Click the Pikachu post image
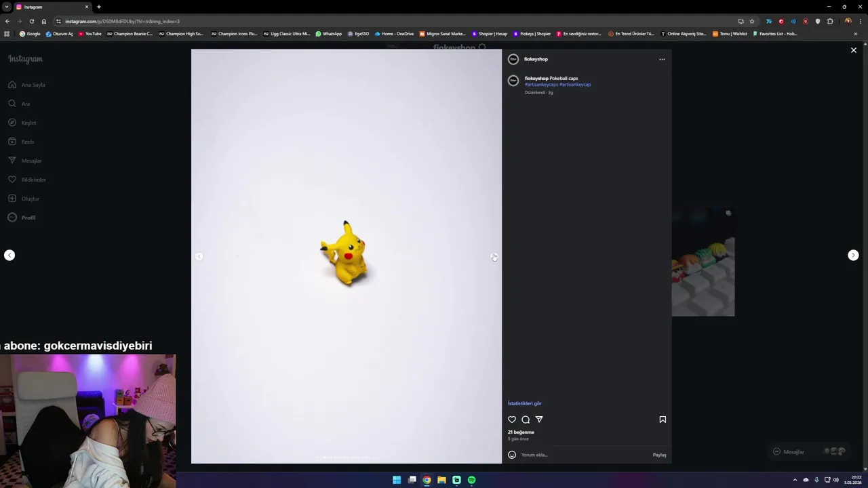 [x=347, y=256]
